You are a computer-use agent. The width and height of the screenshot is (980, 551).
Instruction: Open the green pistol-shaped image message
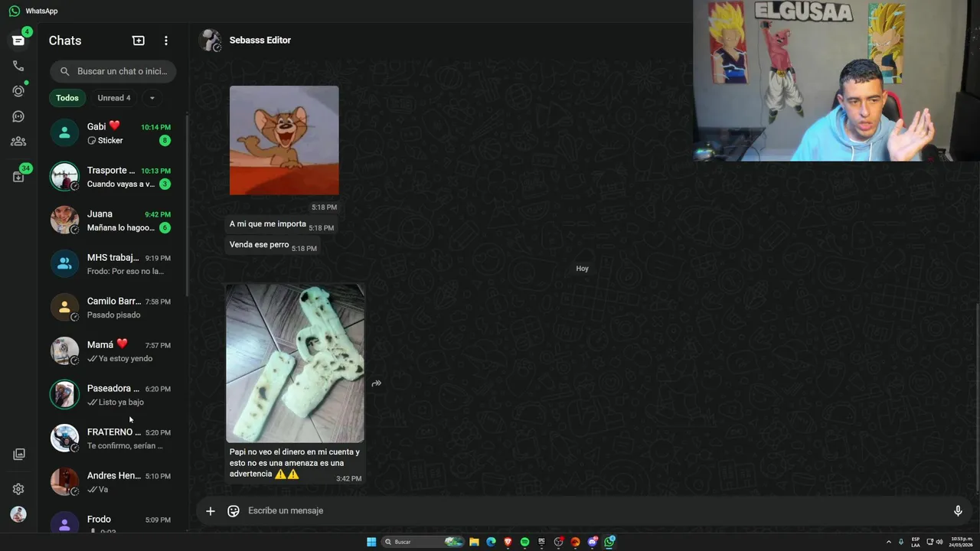pyautogui.click(x=295, y=364)
